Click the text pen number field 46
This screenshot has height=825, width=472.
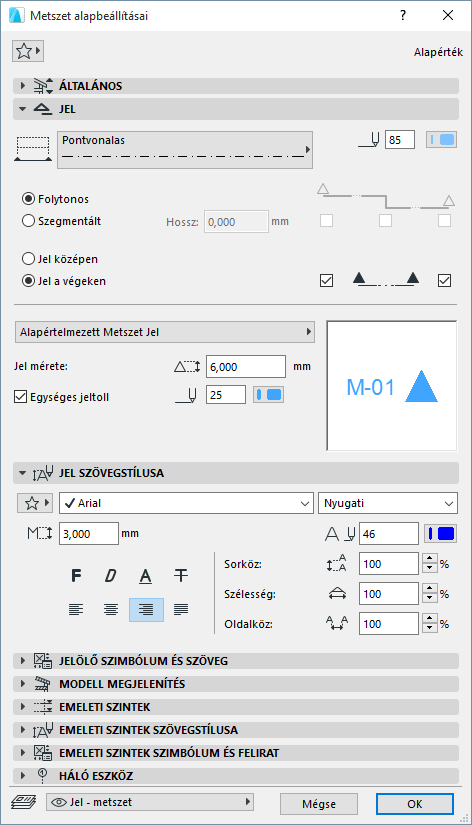pos(389,534)
